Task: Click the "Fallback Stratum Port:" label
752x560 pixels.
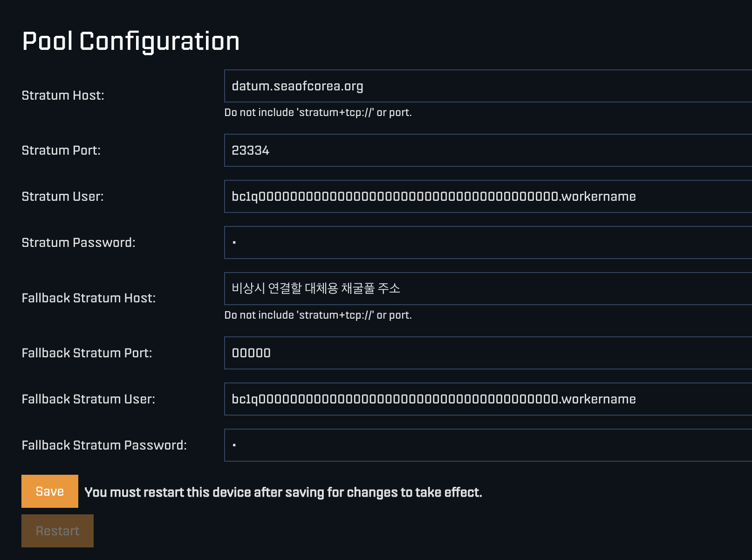Action: click(x=87, y=353)
